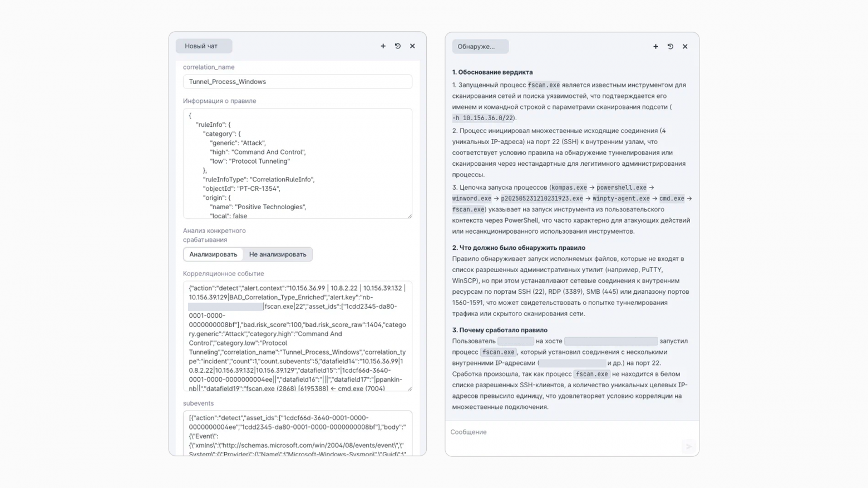
Task: Click the 'Корреляционное событие' field label
Action: [224, 274]
